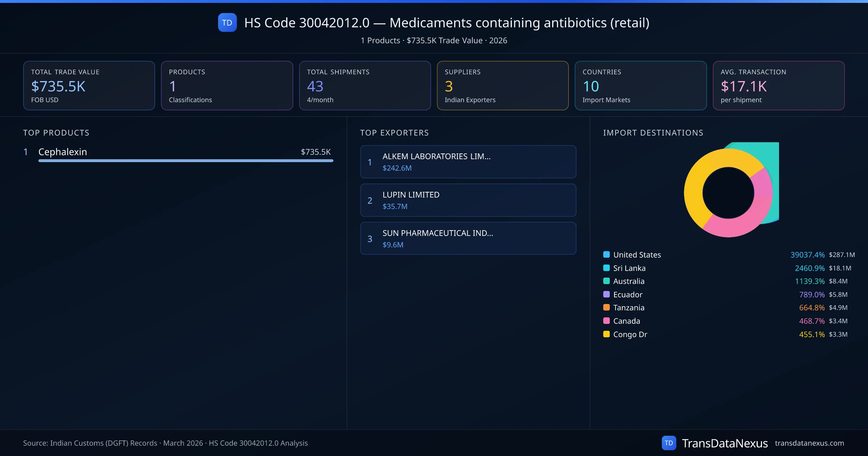The image size is (868, 456).
Task: Click the Sri Lanka legend color square
Action: point(607,268)
